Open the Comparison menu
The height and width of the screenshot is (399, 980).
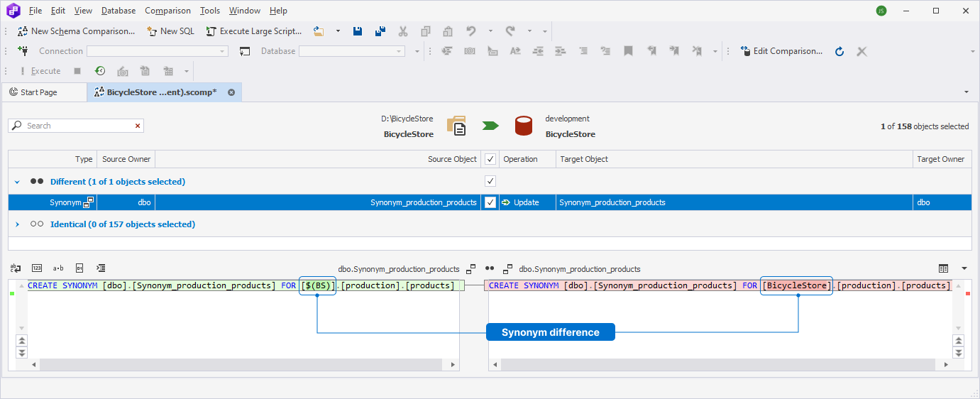tap(167, 11)
